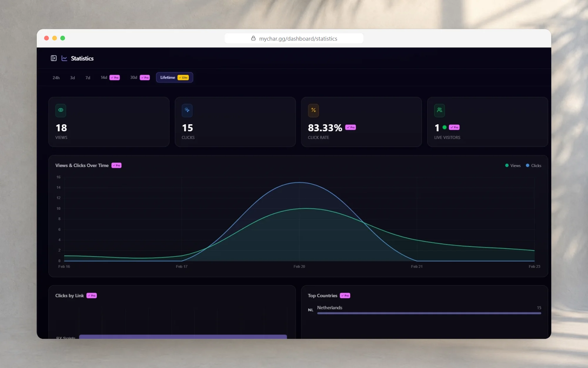
Task: Select the 24h time range
Action: pos(56,78)
